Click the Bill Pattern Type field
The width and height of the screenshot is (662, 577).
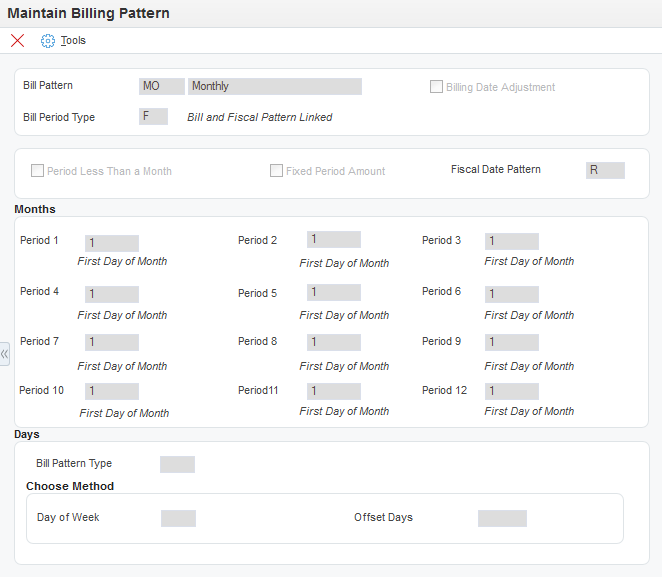(177, 464)
